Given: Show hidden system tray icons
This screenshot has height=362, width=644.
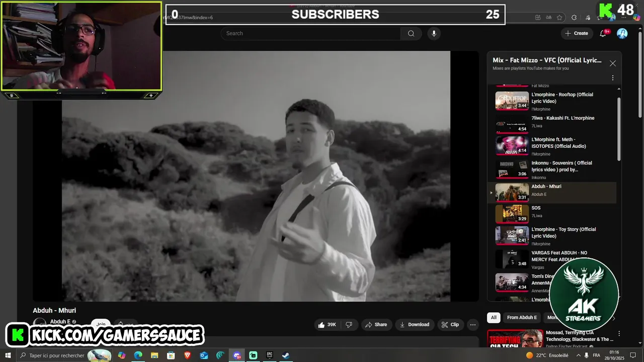Looking at the screenshot, I should point(578,355).
